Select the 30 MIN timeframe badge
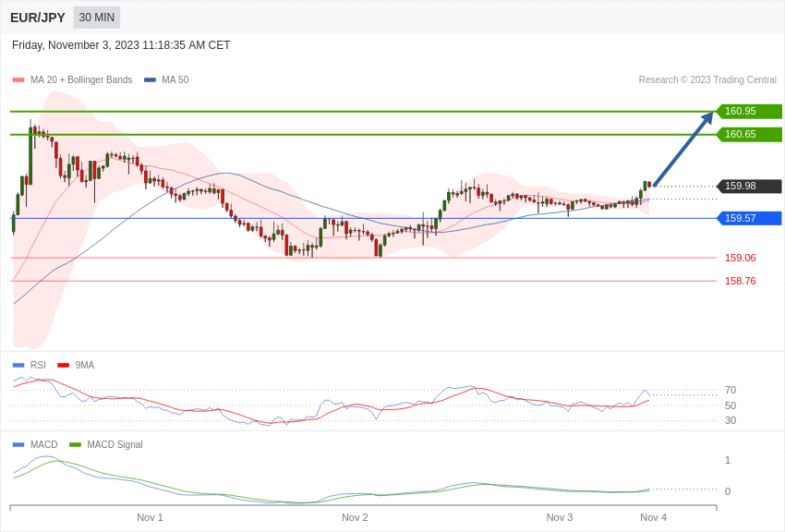The height and width of the screenshot is (532, 785). (97, 18)
